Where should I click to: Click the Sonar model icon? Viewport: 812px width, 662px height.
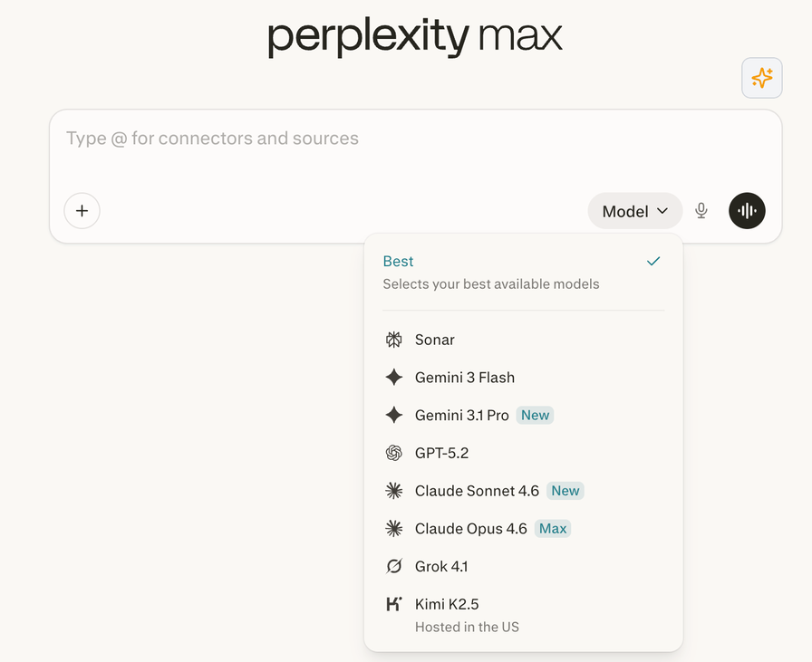pyautogui.click(x=393, y=340)
